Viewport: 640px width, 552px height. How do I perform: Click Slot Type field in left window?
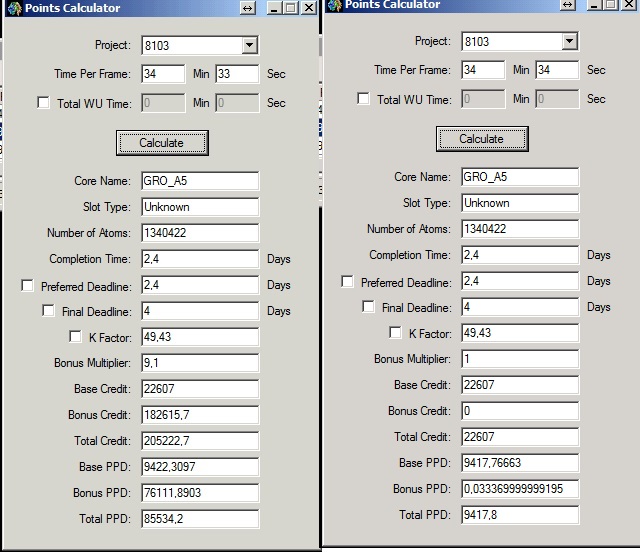coord(200,207)
